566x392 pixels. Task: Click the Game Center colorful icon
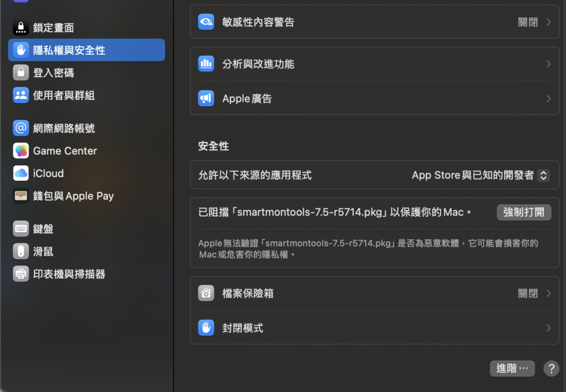21,151
